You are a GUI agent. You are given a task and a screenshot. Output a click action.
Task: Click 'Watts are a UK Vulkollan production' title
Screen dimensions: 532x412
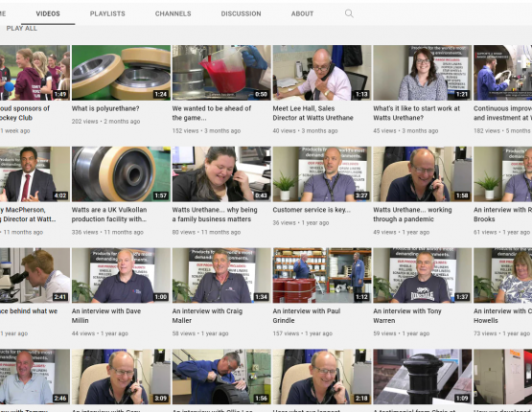pyautogui.click(x=109, y=215)
